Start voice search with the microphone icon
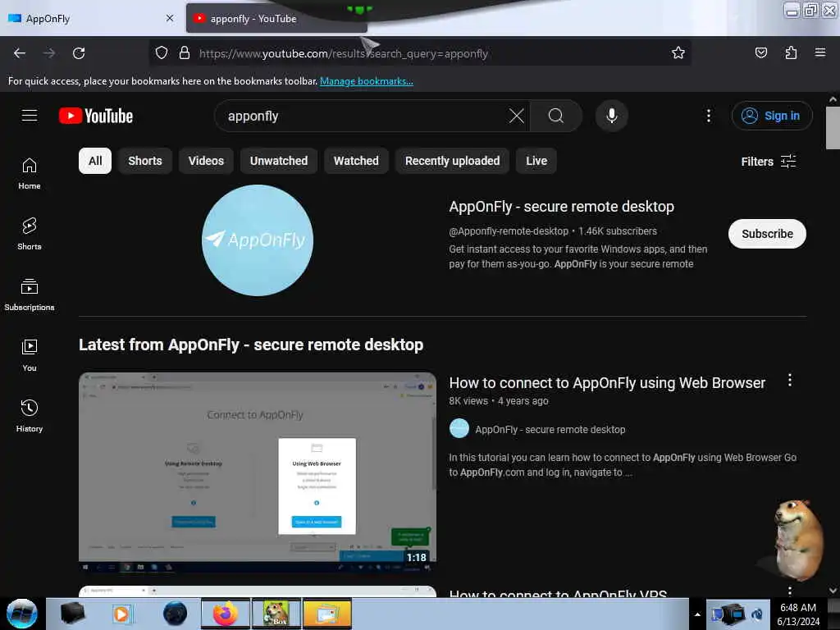 coord(611,116)
